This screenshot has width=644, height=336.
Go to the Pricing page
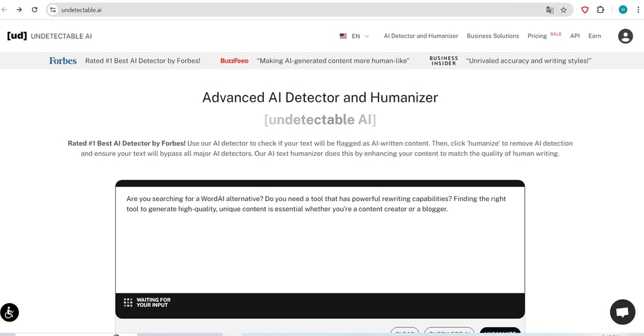point(537,36)
